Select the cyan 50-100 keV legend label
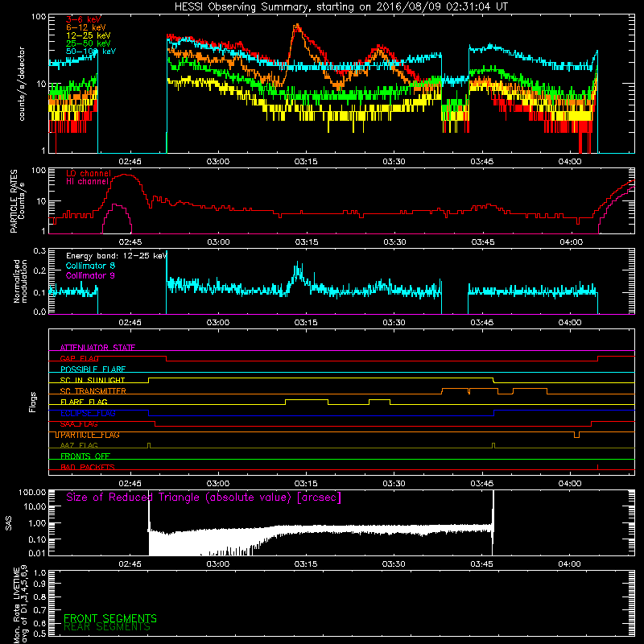 point(90,52)
